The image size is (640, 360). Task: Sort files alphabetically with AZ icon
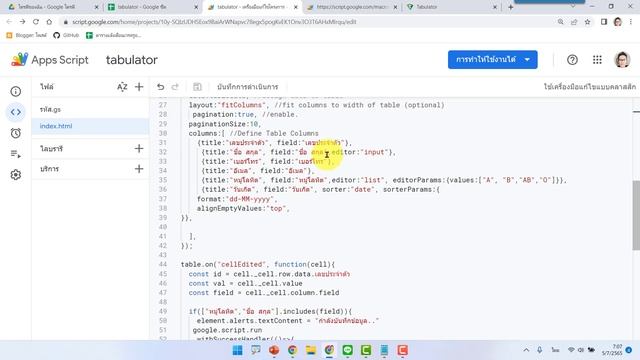(x=122, y=87)
